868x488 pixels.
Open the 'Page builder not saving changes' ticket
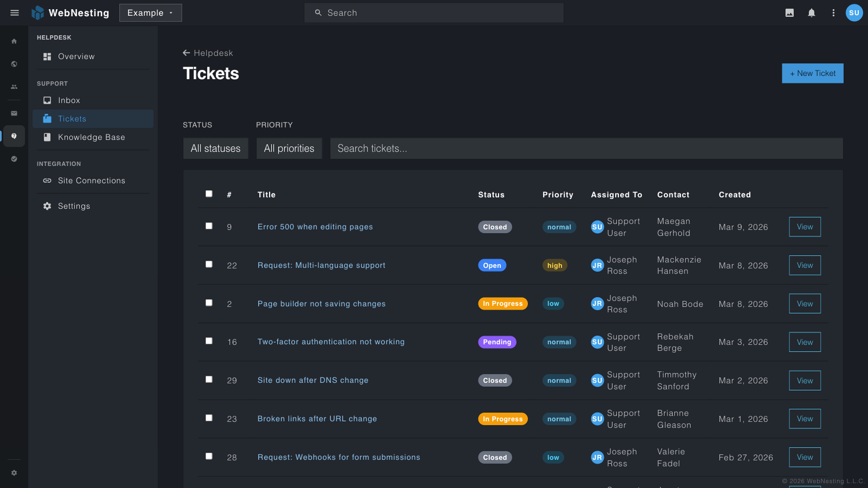(x=321, y=304)
